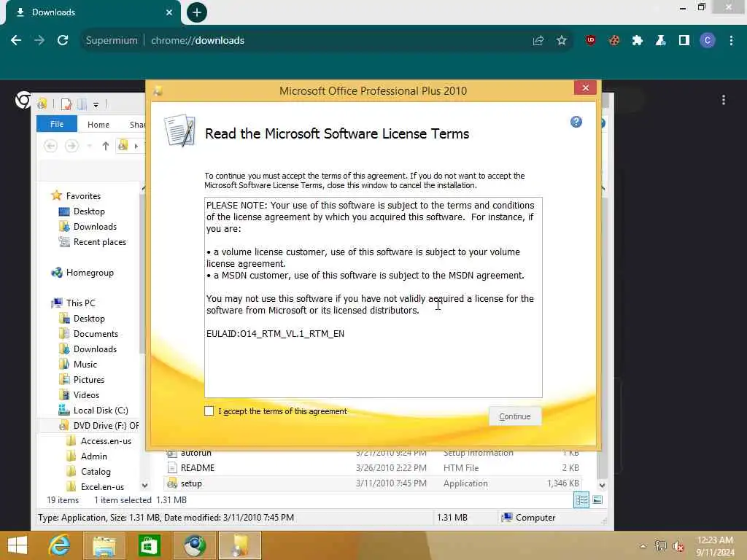Open File Explorer from taskbar
This screenshot has height=560, width=747.
coord(104,545)
